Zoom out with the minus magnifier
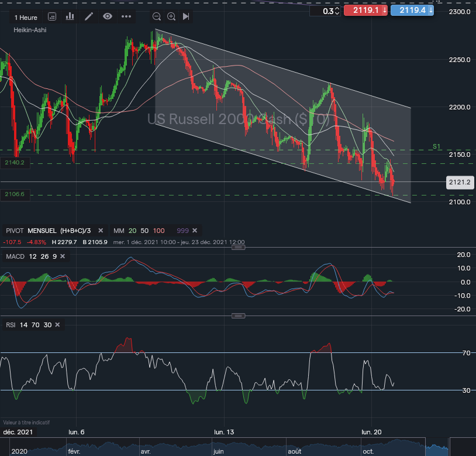 tap(157, 16)
